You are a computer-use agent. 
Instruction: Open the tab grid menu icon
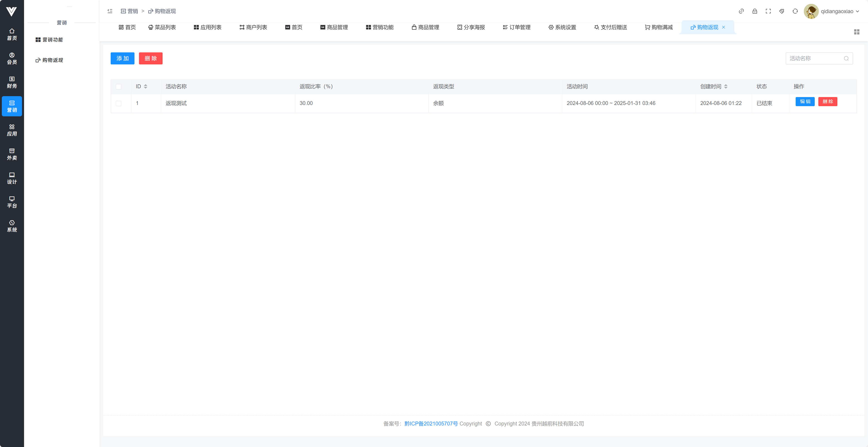[x=856, y=32]
